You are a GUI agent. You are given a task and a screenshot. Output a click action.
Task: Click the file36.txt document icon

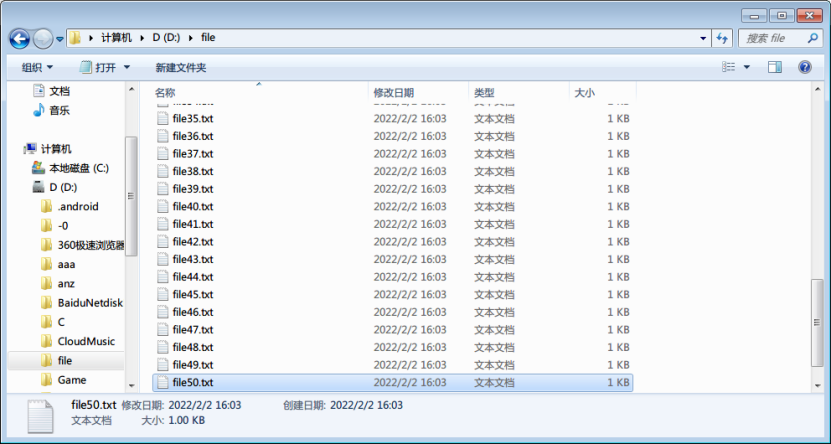click(163, 136)
